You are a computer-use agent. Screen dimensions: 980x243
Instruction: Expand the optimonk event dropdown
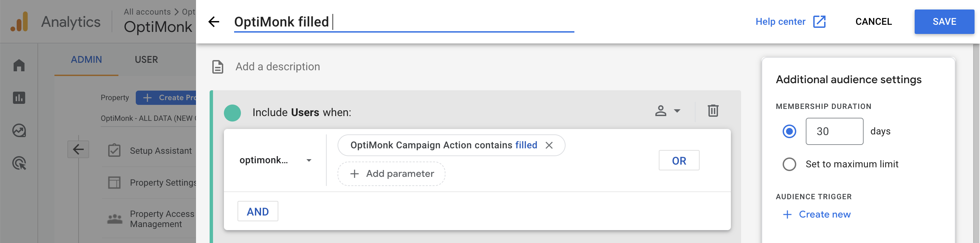click(x=309, y=160)
